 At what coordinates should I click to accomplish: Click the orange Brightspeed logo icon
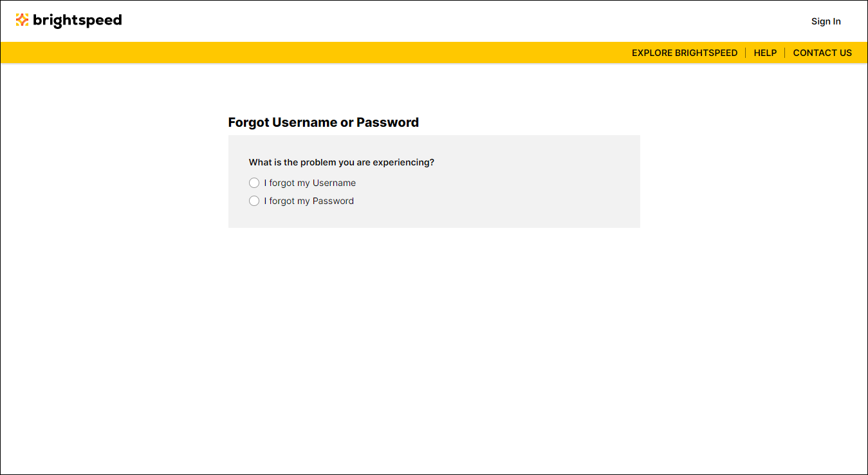coord(23,20)
